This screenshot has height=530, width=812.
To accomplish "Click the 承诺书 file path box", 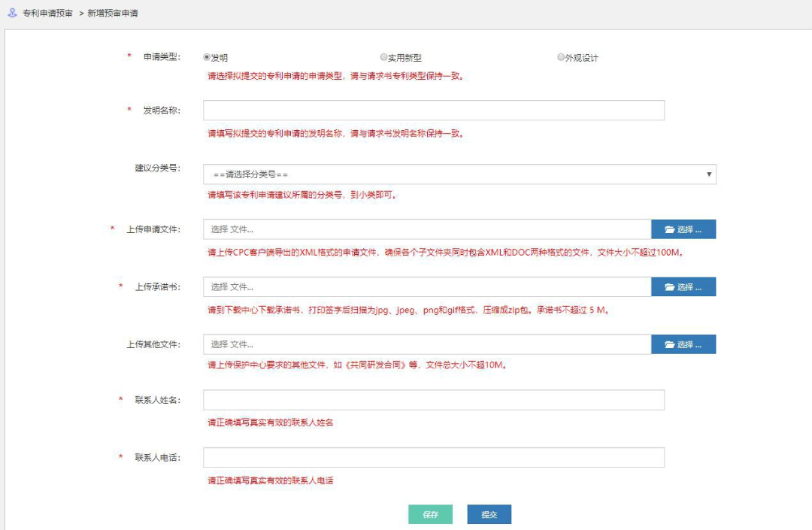I will pyautogui.click(x=421, y=286).
